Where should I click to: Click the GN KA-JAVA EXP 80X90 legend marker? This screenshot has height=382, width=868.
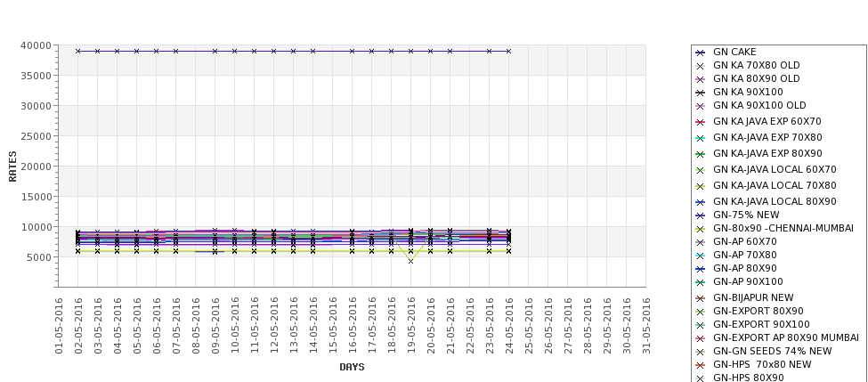pos(701,154)
